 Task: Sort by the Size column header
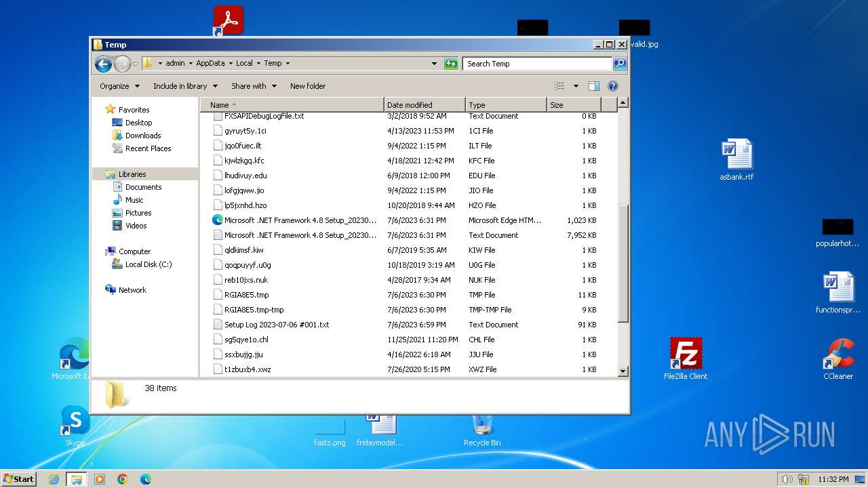574,105
